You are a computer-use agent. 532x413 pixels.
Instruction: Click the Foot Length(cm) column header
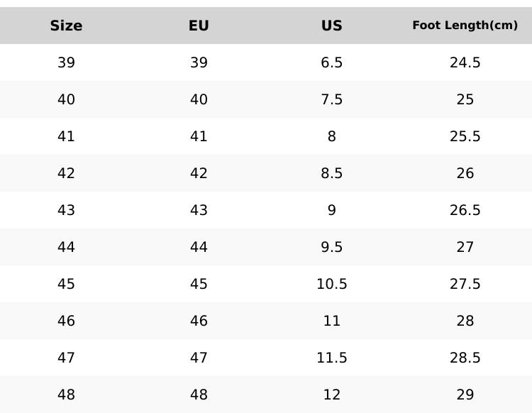click(465, 26)
